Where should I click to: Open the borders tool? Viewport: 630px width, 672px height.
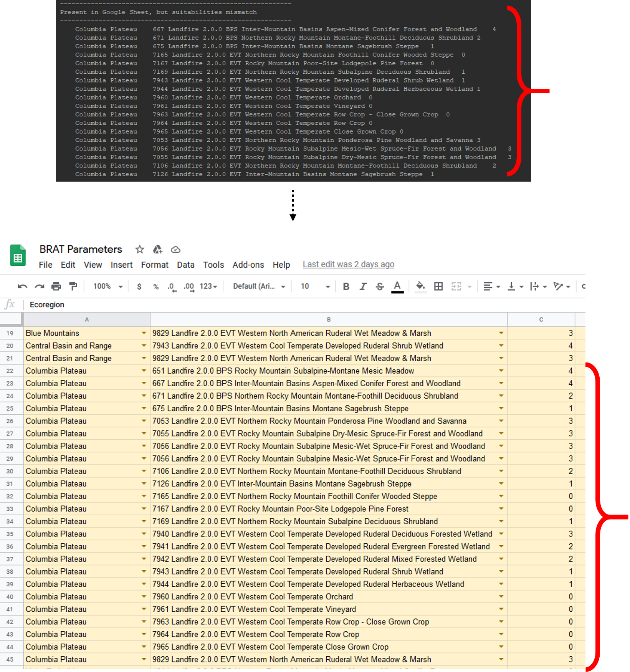tap(438, 286)
